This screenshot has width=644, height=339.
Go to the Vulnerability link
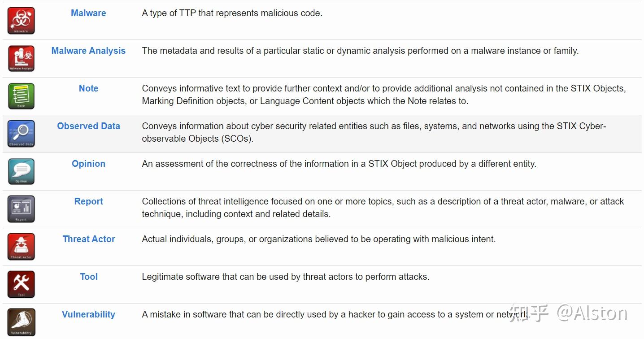(88, 314)
